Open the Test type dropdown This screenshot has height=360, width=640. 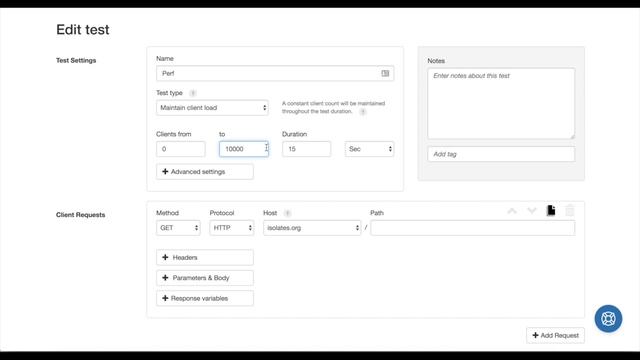point(212,108)
